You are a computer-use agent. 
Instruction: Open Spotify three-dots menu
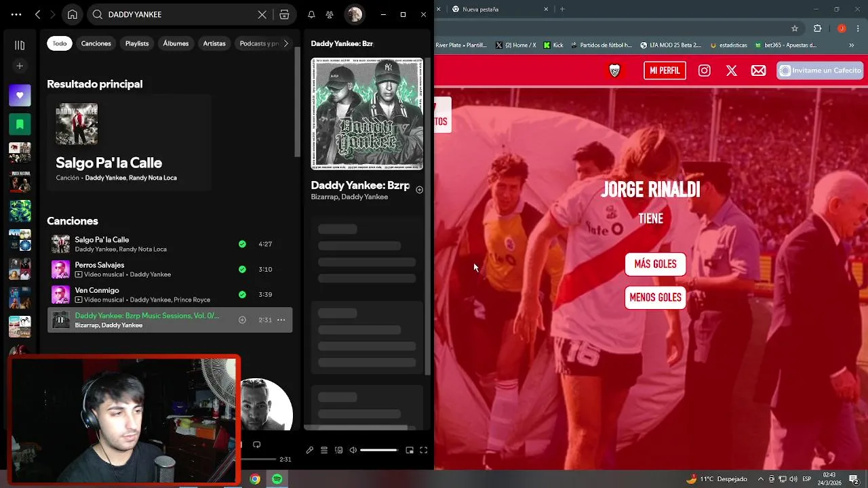16,14
